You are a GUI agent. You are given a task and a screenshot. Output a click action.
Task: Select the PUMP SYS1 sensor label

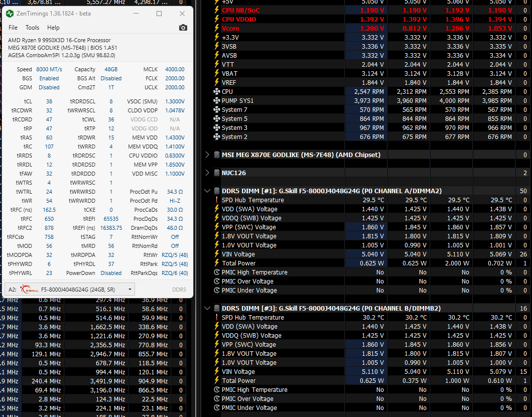point(237,100)
